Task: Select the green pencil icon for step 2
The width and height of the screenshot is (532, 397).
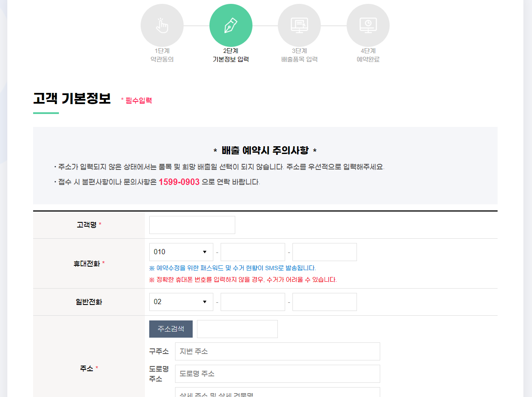Action: click(231, 25)
